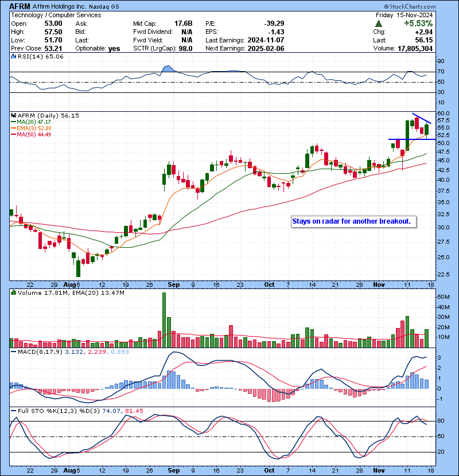The width and height of the screenshot is (459, 476).
Task: Click the dark line marker before MACD(8,17,9)
Action: [13, 352]
